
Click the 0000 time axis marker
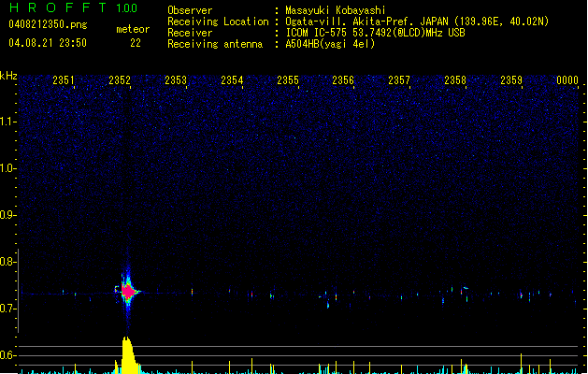(x=567, y=80)
